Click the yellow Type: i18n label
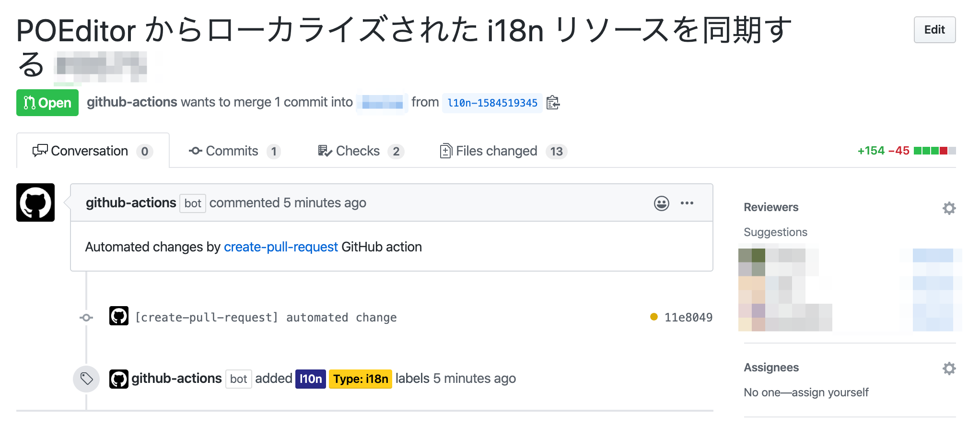Screen dimensions: 980x428 [x=361, y=379]
